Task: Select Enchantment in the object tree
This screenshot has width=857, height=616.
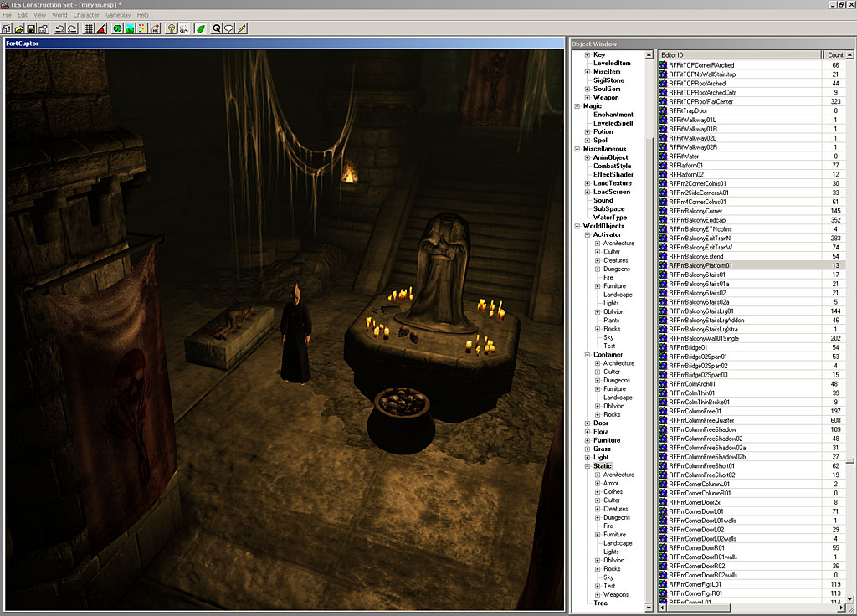Action: [613, 115]
